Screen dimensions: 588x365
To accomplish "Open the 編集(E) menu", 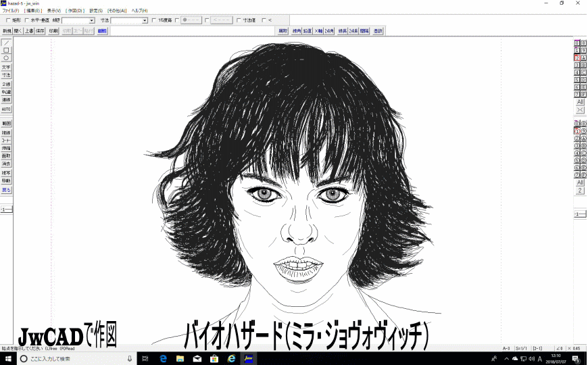I will click(33, 11).
